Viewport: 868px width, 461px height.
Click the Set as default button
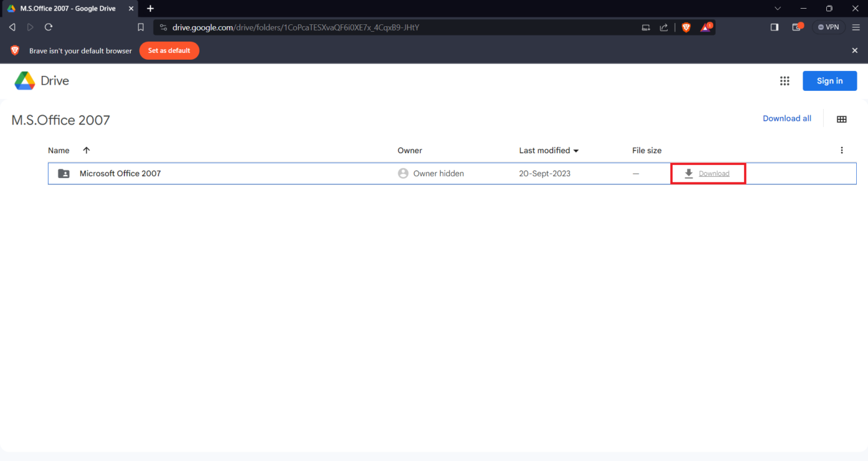[169, 50]
